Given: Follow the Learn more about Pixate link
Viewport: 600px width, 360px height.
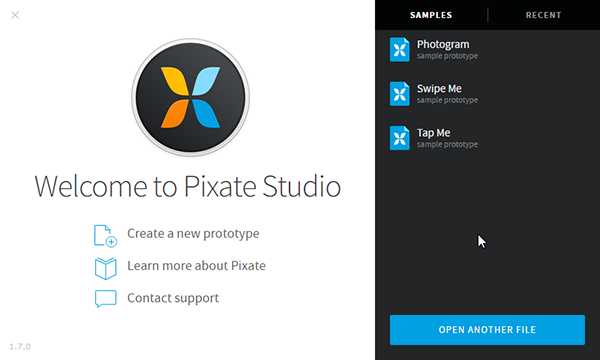Looking at the screenshot, I should tap(196, 266).
